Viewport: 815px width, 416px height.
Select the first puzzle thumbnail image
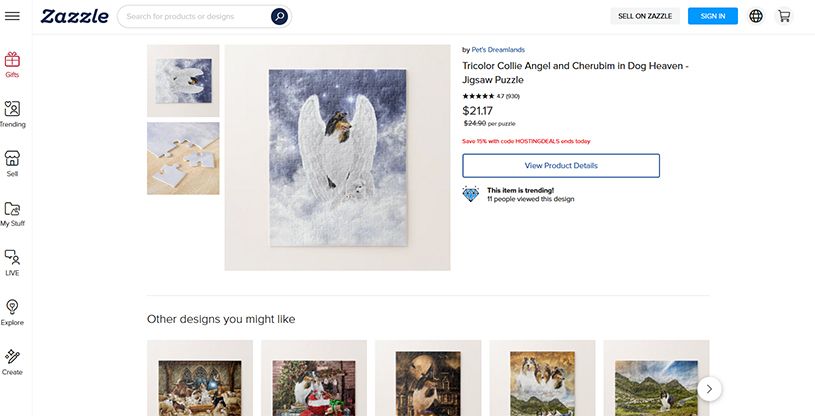(183, 81)
